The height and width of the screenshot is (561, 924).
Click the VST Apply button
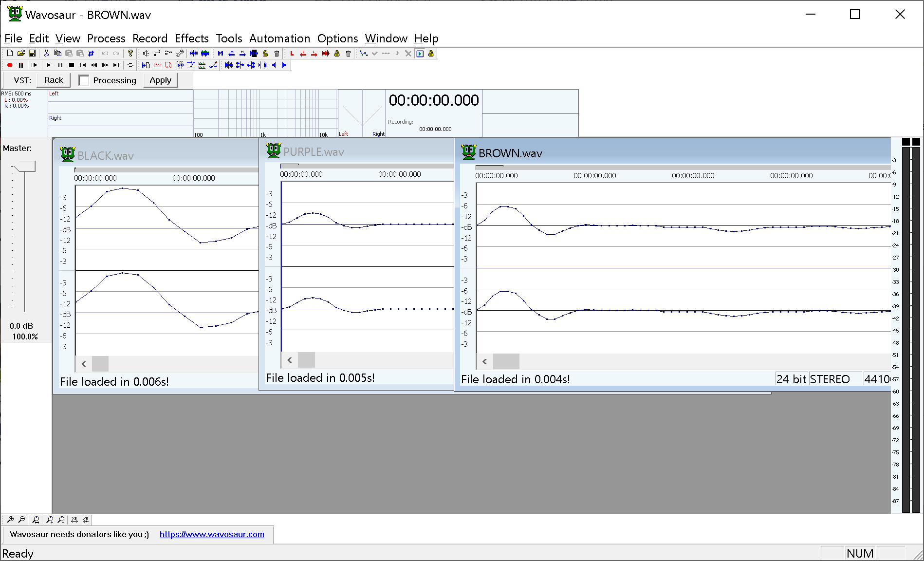[161, 80]
